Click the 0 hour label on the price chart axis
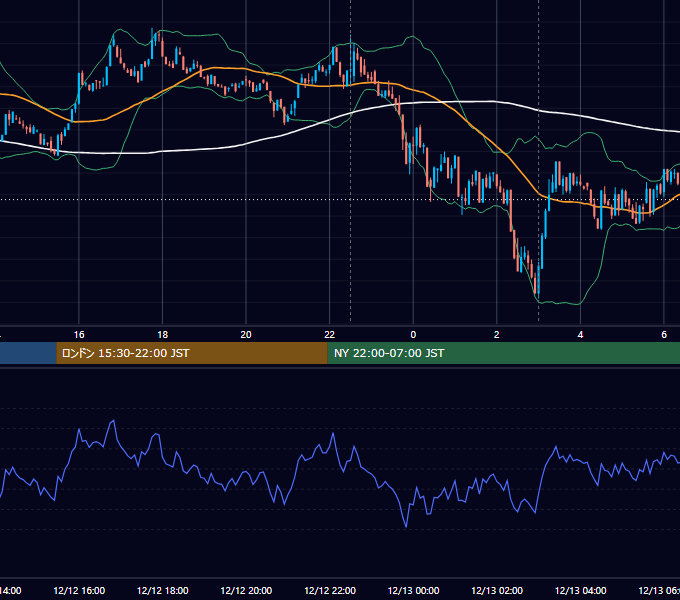 [x=413, y=335]
